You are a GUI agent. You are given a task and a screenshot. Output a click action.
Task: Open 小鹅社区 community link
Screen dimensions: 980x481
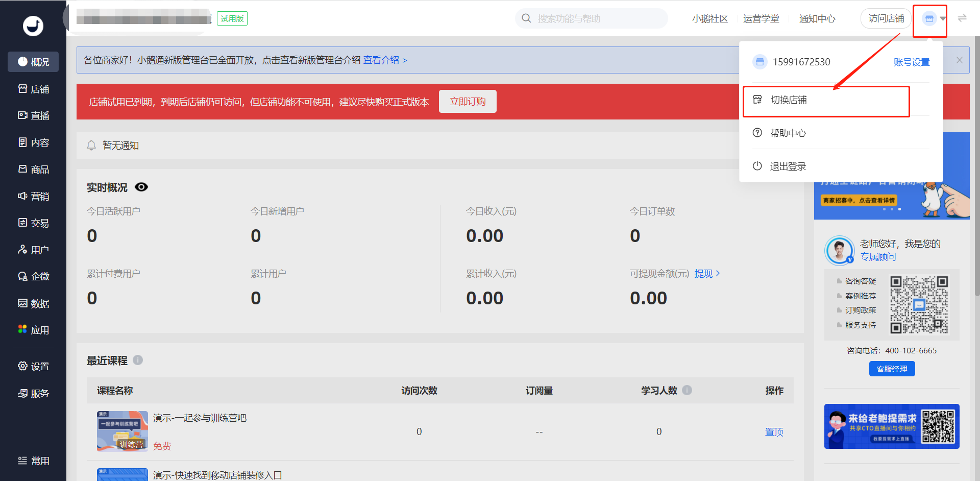[710, 19]
